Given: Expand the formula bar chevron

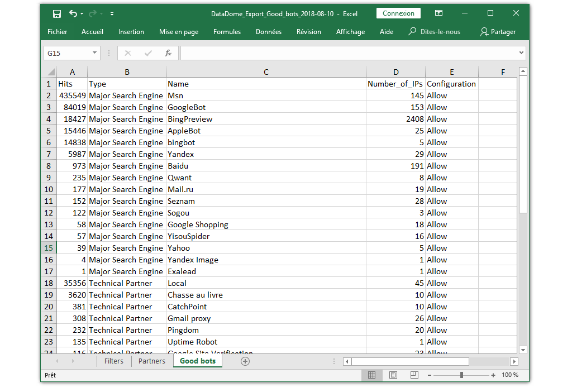Looking at the screenshot, I should 521,53.
